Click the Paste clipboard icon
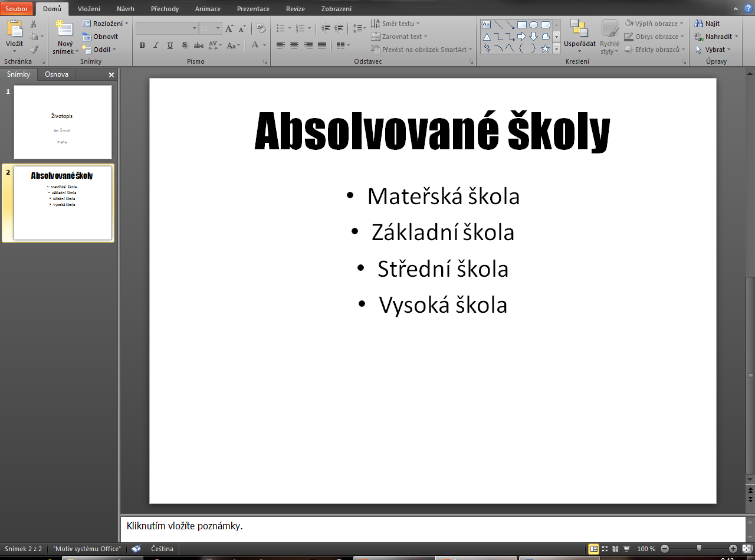 tap(14, 28)
